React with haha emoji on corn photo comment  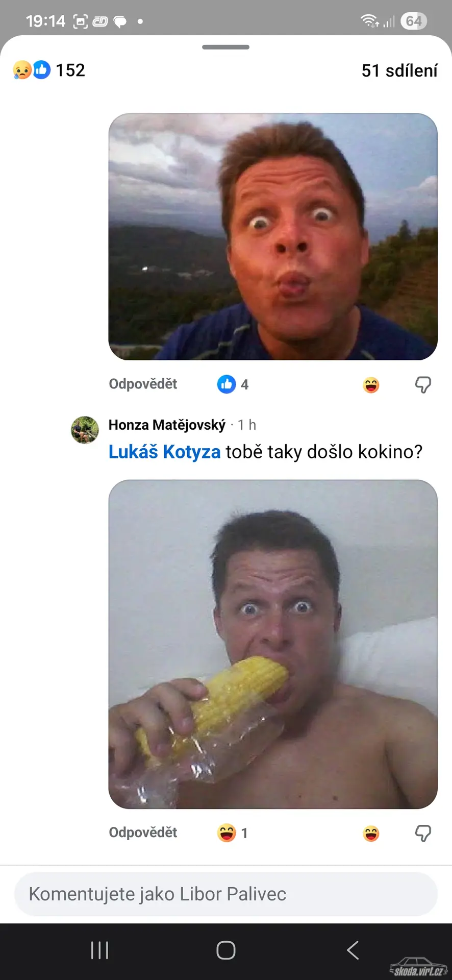point(371,834)
